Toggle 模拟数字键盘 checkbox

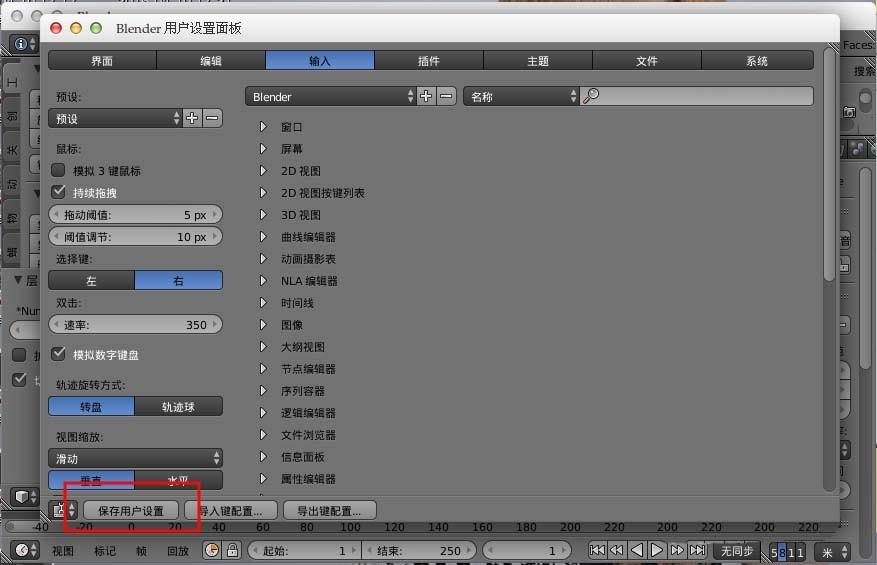[58, 354]
